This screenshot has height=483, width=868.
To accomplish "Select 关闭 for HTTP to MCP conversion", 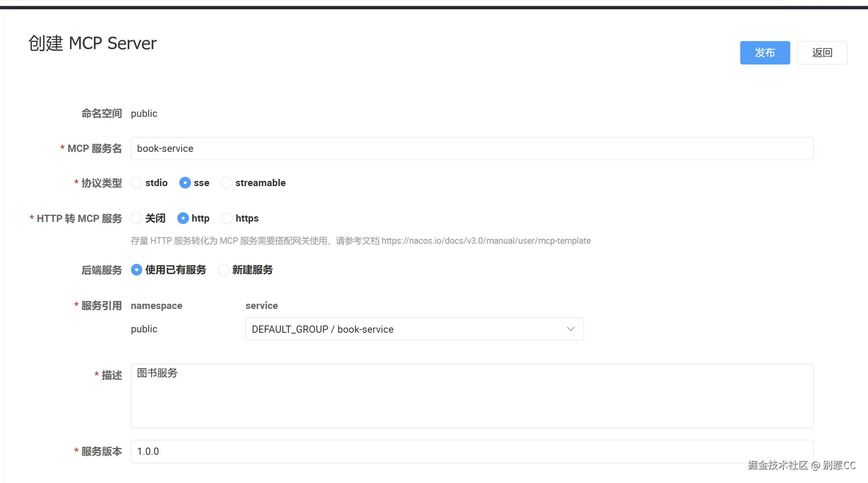I will click(x=137, y=218).
